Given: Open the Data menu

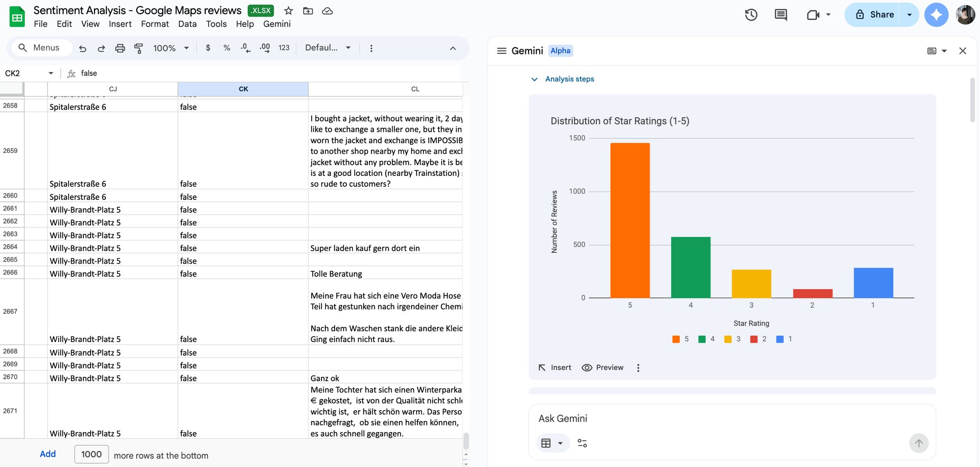Looking at the screenshot, I should pyautogui.click(x=187, y=24).
